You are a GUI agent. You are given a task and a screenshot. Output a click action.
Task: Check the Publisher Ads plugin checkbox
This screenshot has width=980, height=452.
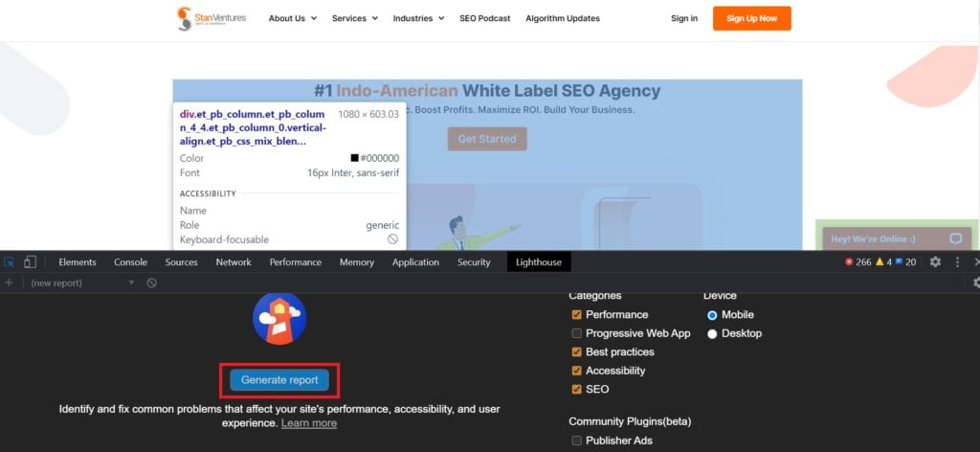(576, 441)
